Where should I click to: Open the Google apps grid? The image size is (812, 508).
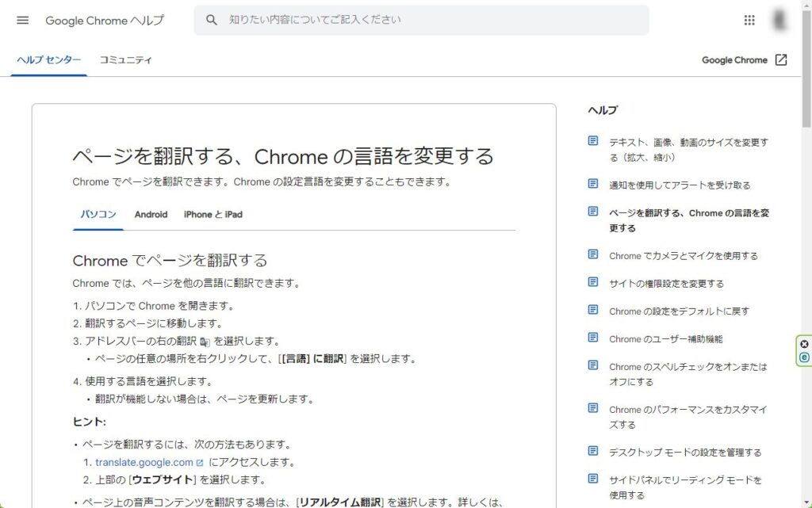(x=749, y=21)
